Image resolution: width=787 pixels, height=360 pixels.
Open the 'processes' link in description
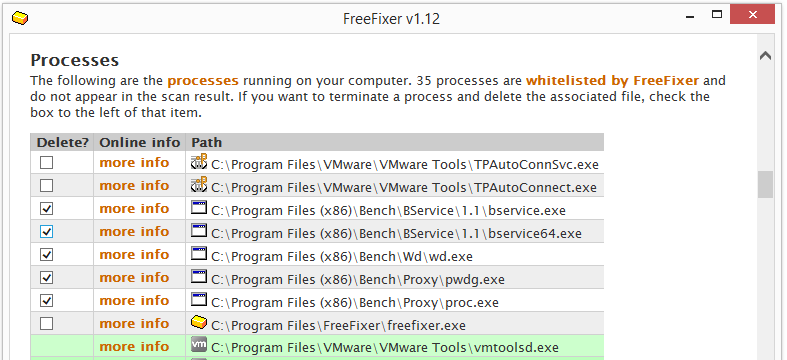203,81
